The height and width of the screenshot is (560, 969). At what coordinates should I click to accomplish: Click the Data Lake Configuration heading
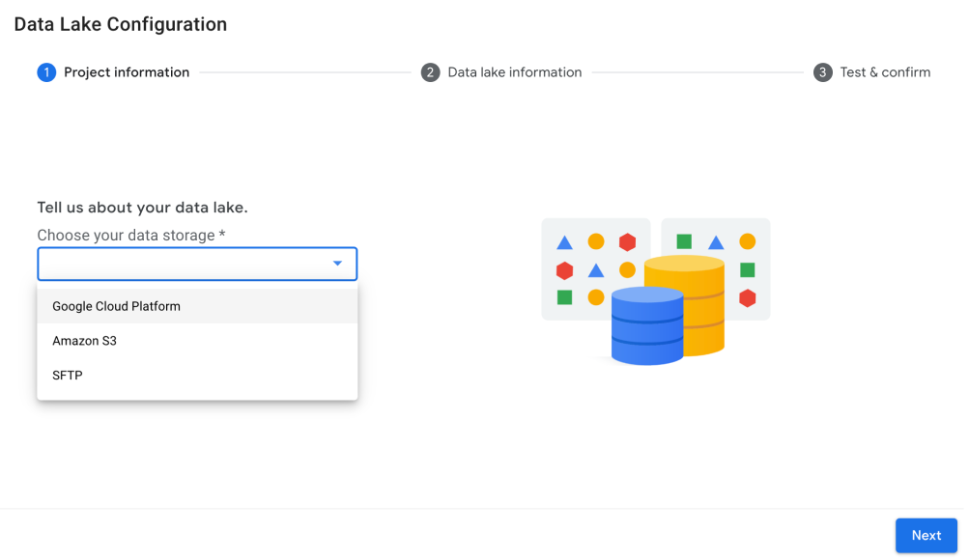(x=120, y=23)
